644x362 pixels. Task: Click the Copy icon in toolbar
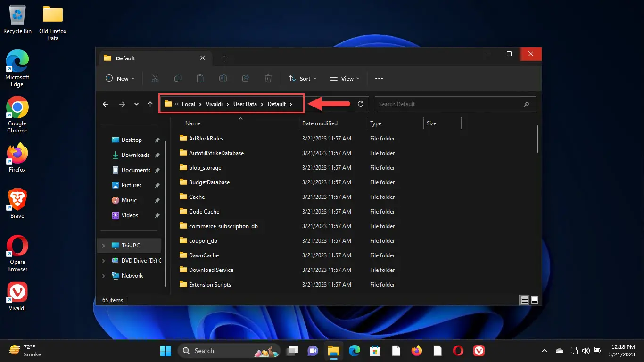coord(178,78)
